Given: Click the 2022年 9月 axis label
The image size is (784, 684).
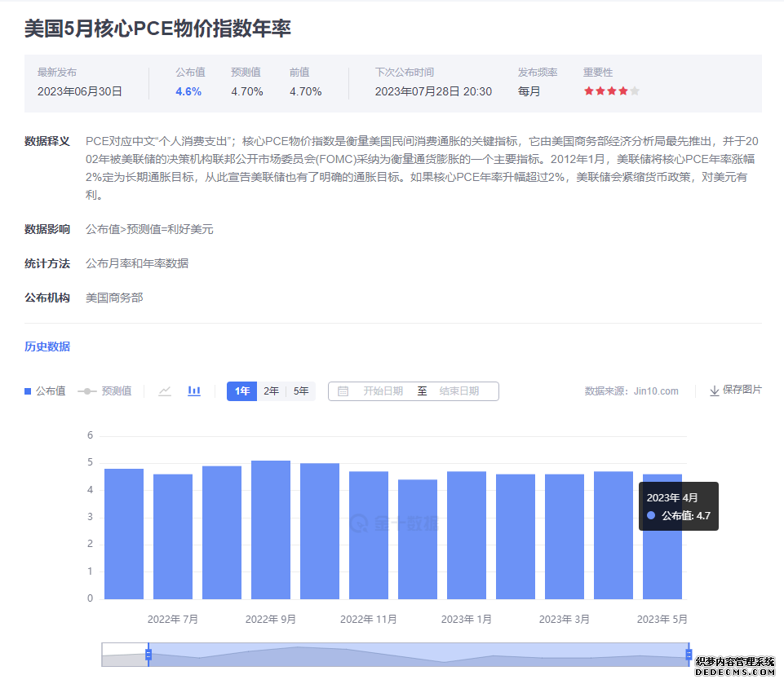Looking at the screenshot, I should (271, 620).
